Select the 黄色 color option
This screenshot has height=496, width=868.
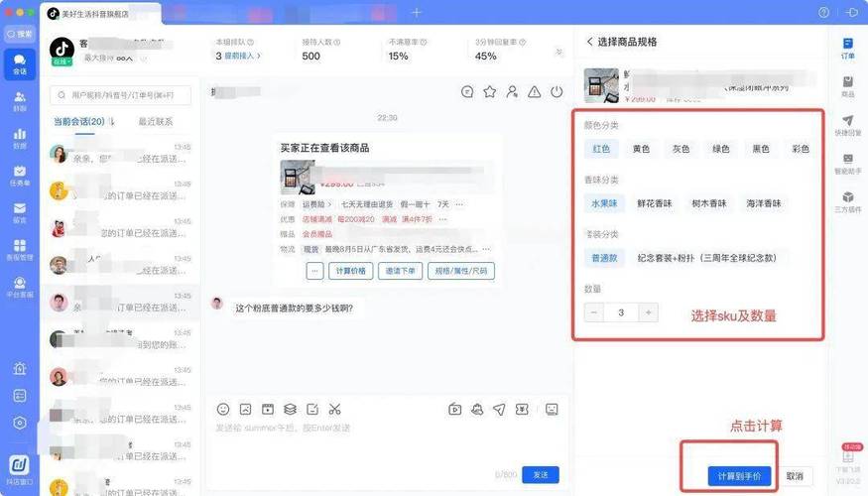641,149
